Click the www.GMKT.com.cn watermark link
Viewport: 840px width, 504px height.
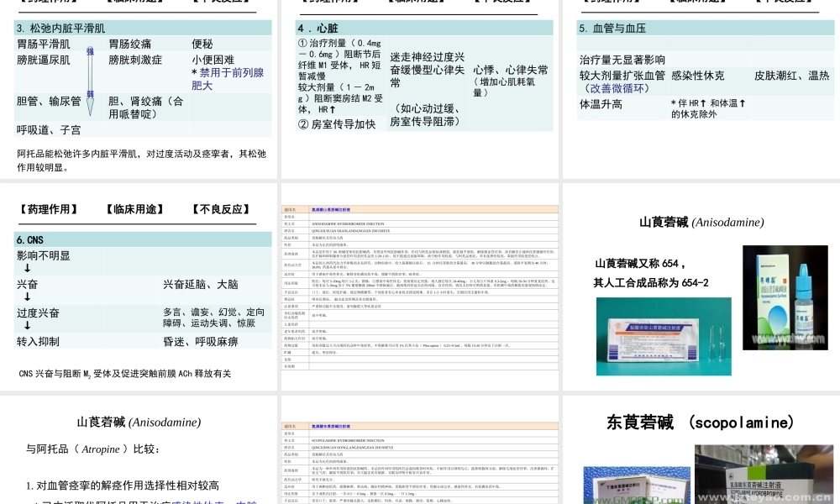pos(636,499)
